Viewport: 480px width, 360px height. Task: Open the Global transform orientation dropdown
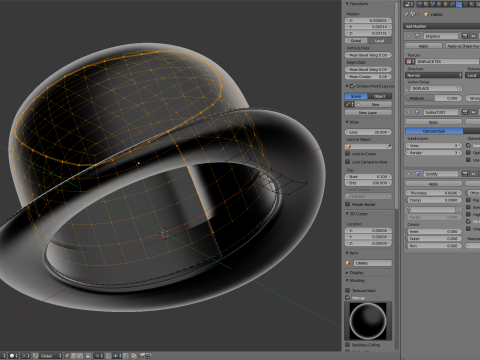point(51,356)
